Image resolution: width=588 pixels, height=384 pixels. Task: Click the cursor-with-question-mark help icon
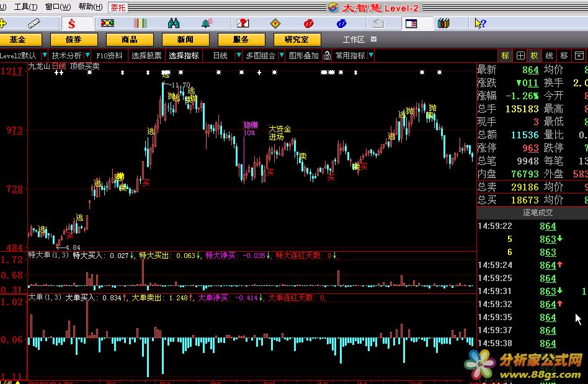(x=480, y=23)
